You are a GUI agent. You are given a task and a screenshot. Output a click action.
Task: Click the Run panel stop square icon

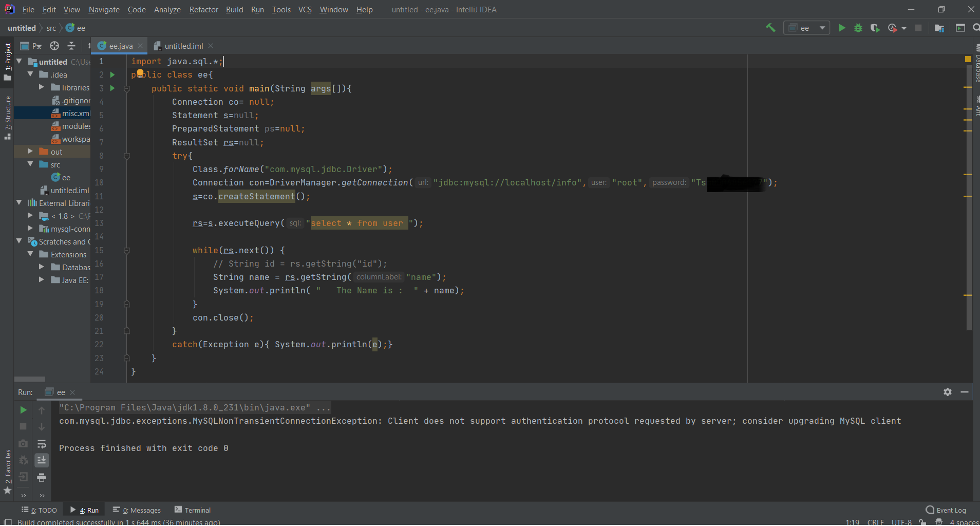pos(23,426)
